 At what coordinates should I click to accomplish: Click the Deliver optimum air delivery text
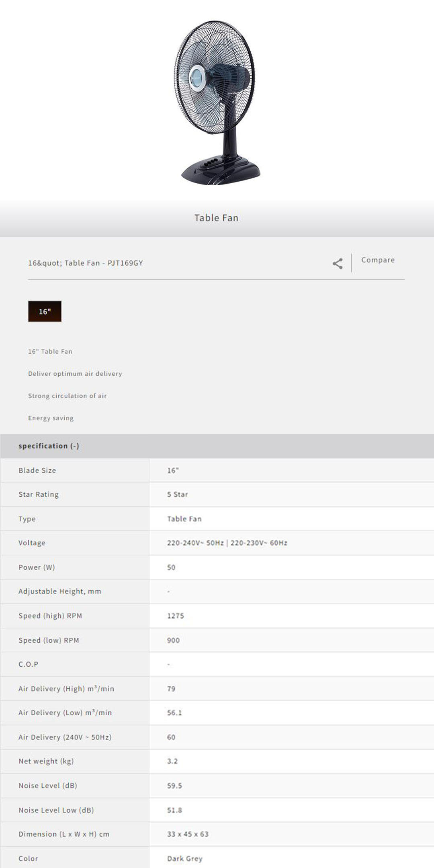pos(75,374)
